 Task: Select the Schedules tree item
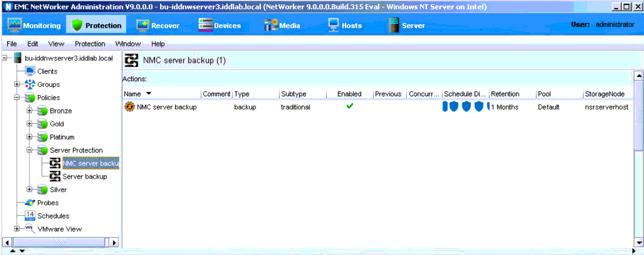(x=53, y=216)
